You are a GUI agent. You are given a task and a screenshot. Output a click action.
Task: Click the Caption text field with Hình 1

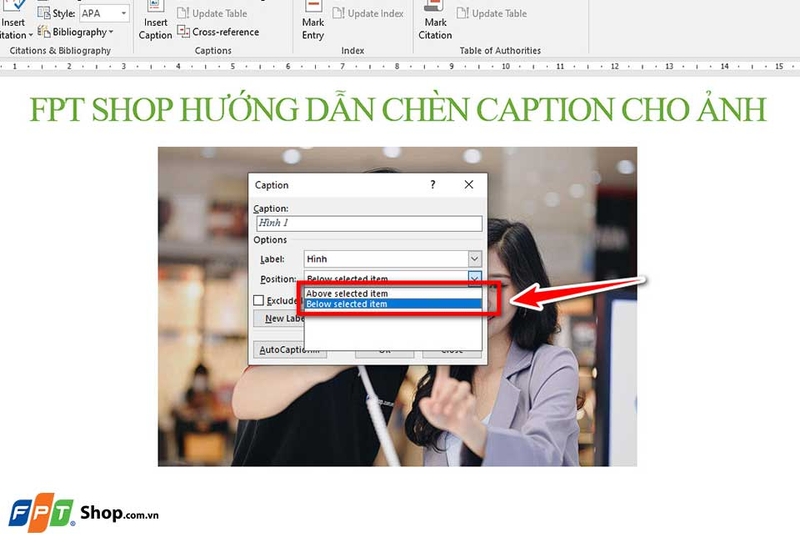[369, 223]
